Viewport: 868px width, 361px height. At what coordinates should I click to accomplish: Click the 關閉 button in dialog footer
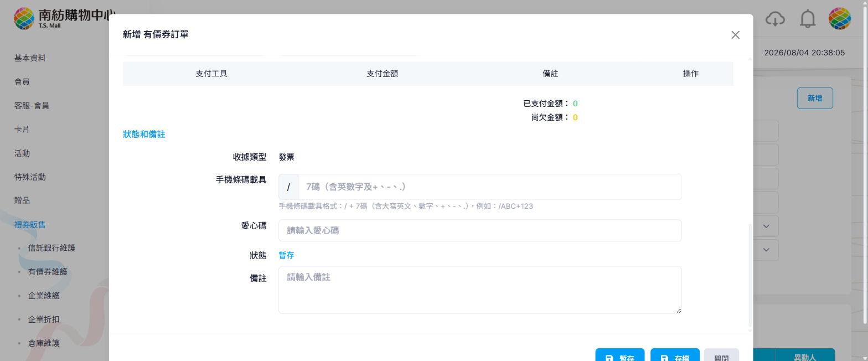coord(721,354)
